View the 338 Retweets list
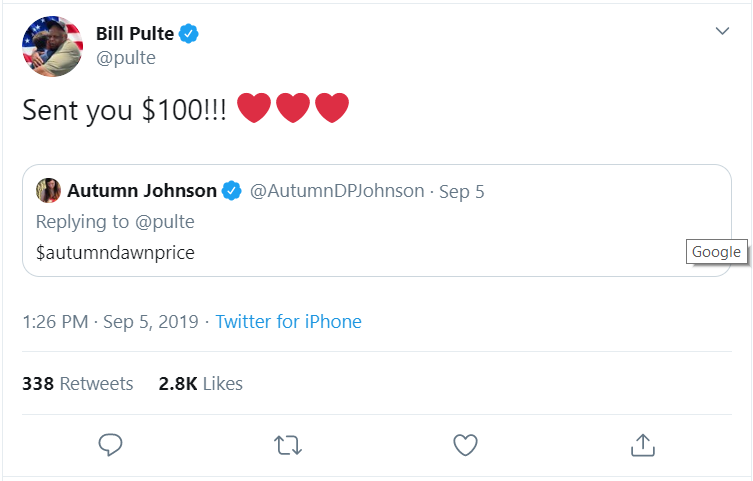 (x=77, y=383)
